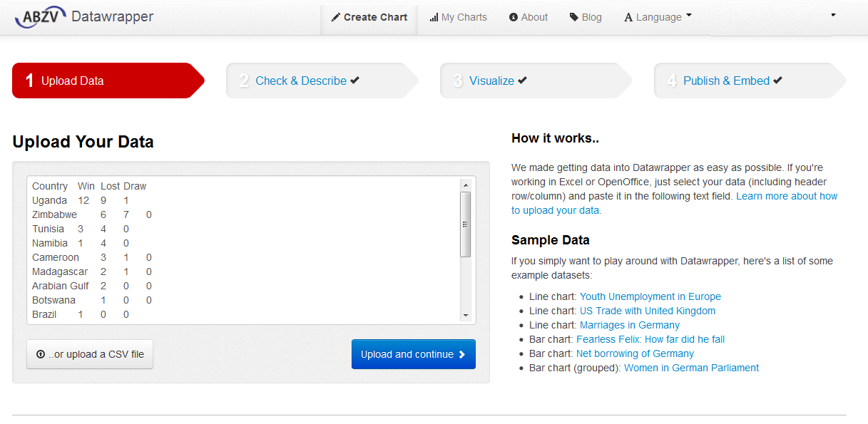Click checkmark next to Check & Describe
The width and height of the screenshot is (868, 424).
click(354, 81)
